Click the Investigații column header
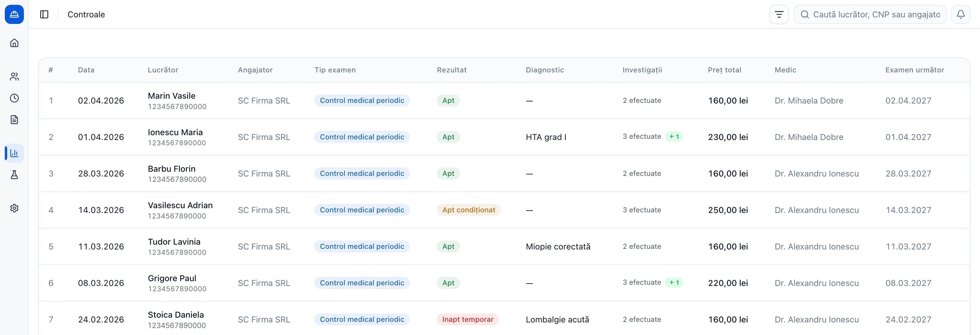The width and height of the screenshot is (980, 335). click(642, 70)
